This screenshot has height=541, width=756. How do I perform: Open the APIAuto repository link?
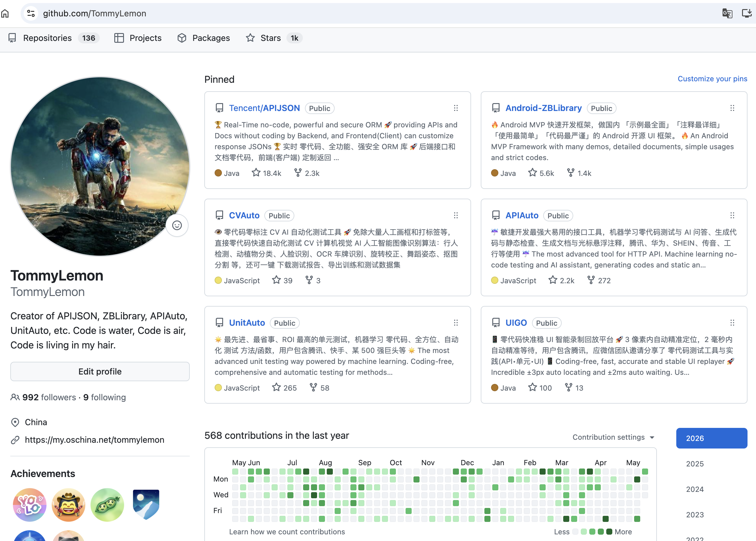pos(522,215)
